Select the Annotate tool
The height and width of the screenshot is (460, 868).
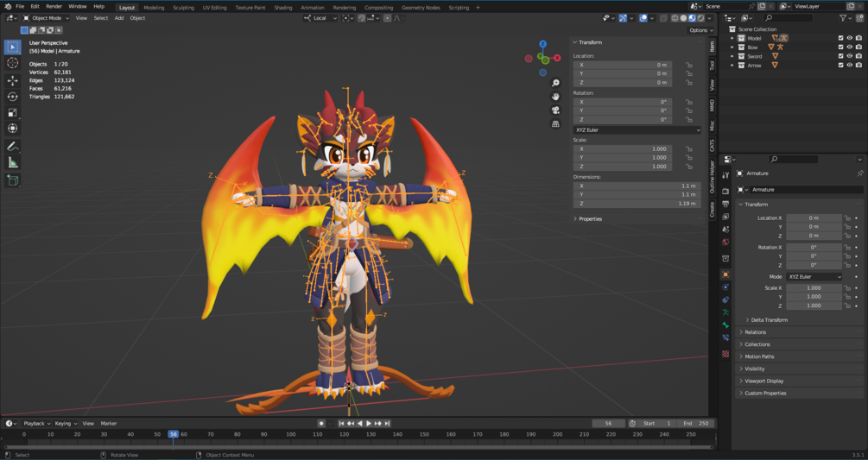(x=12, y=147)
